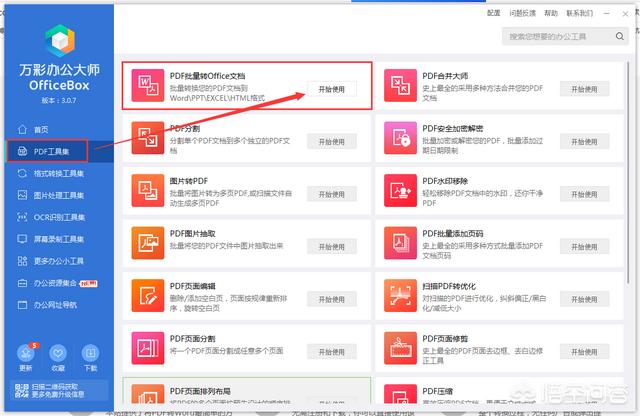Screen dimensions: 640x416
Task: Click the PDF批量添加页码 icon
Action: click(400, 243)
